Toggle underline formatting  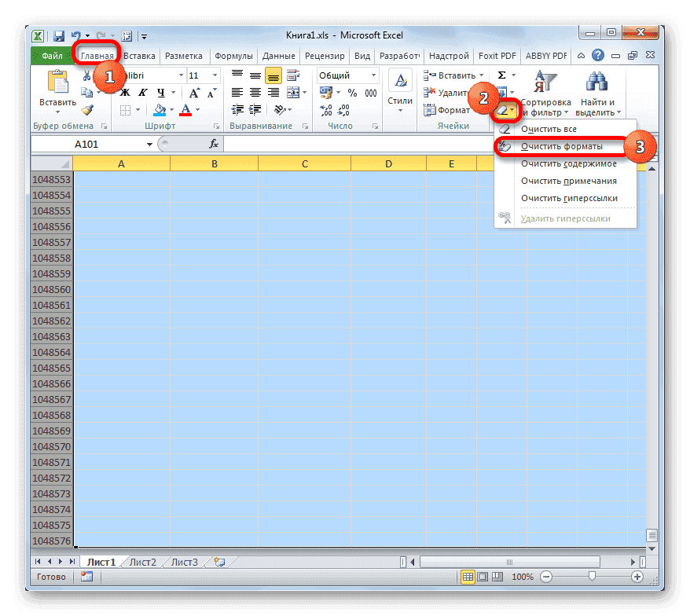point(161,93)
